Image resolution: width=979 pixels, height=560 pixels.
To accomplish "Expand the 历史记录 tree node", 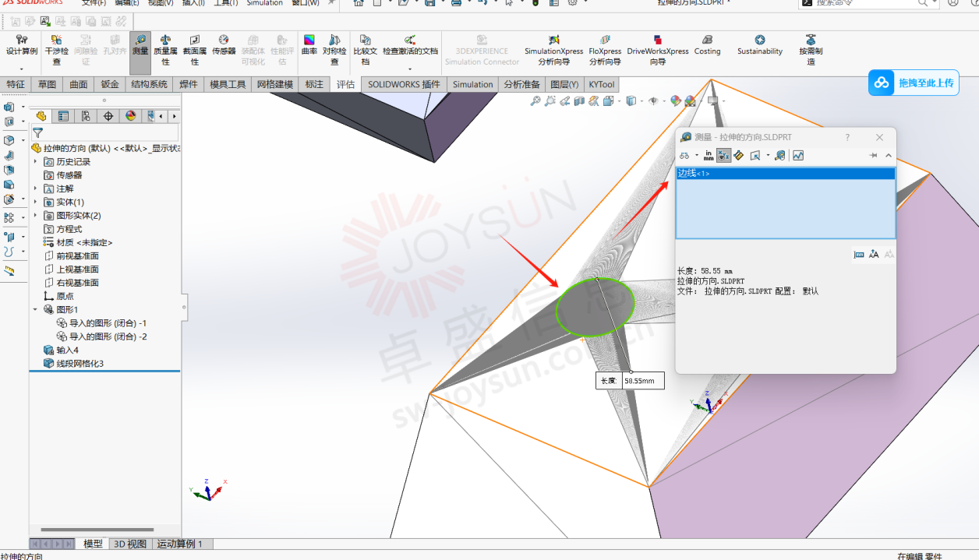I will coord(35,162).
